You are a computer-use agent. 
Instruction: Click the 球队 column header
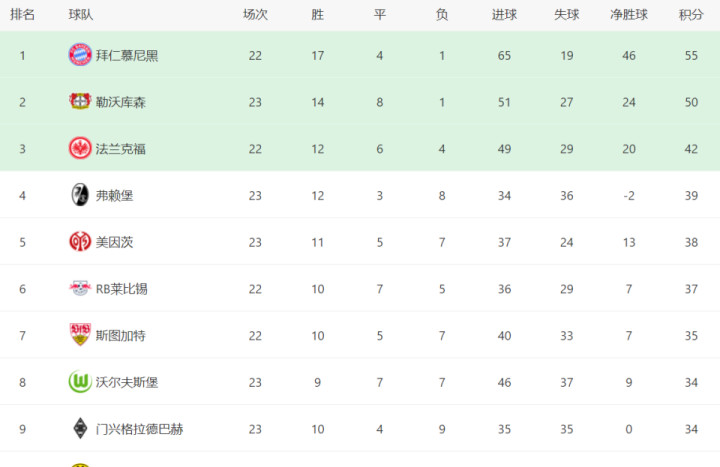tap(82, 15)
